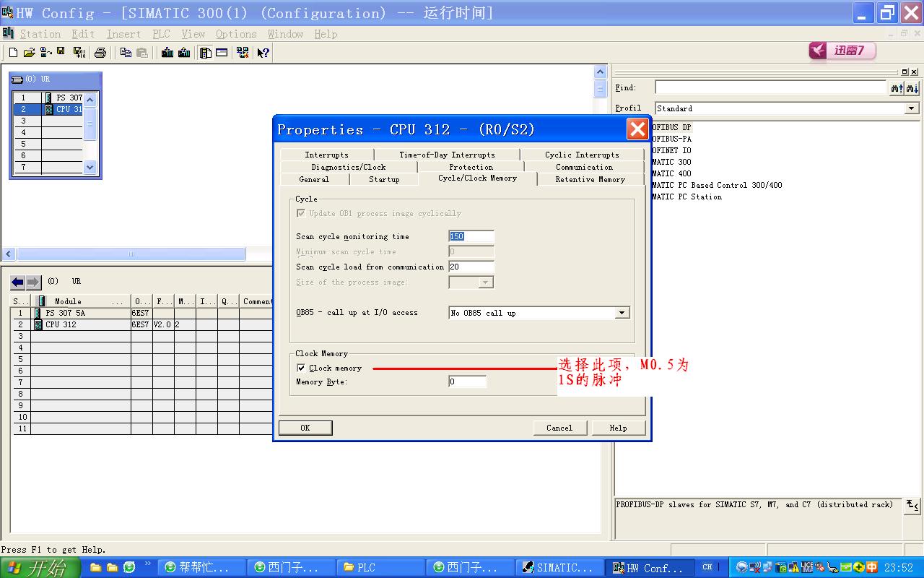
Task: Switch to the Cyclic Interrupts tab
Action: pyautogui.click(x=582, y=155)
